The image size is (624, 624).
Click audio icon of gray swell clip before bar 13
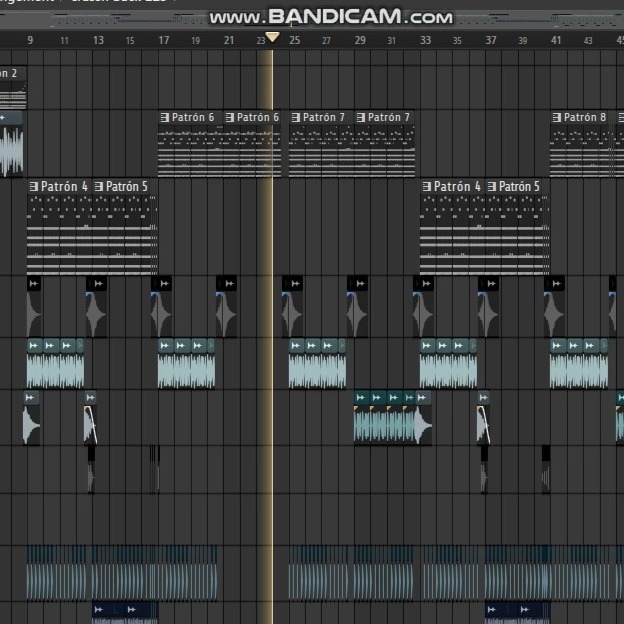(99, 284)
